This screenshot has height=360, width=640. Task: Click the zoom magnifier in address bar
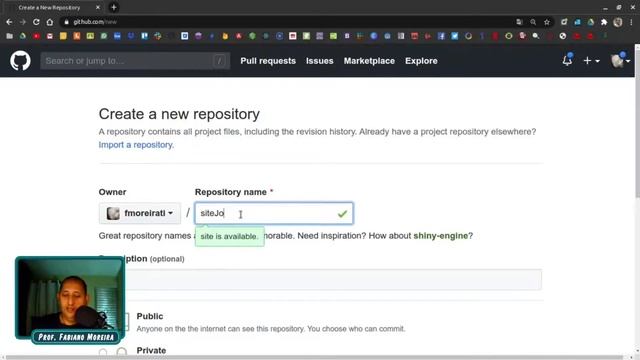(533, 22)
